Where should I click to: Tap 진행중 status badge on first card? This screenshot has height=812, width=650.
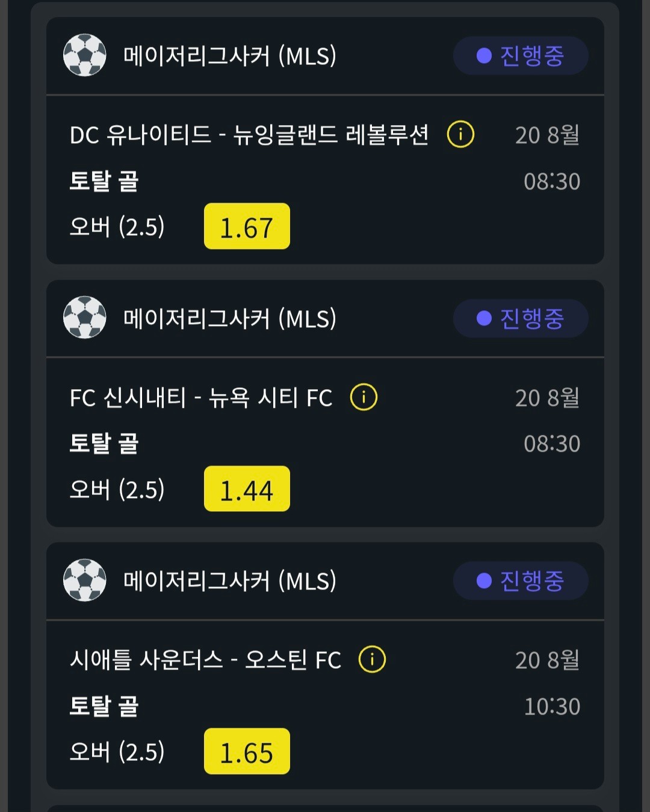pos(521,55)
